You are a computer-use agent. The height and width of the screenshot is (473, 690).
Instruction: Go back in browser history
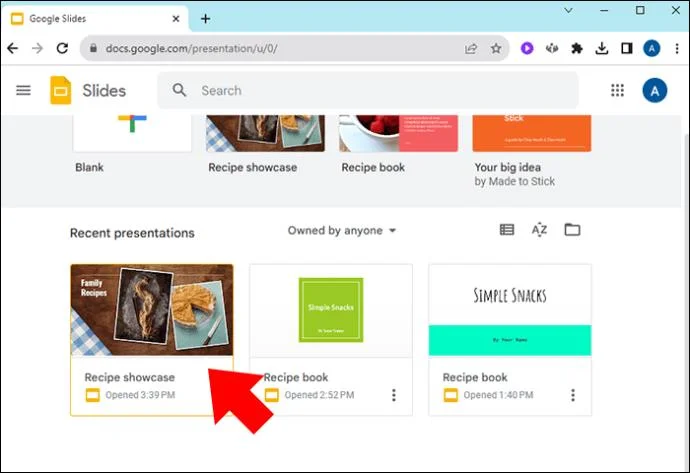click(x=13, y=48)
